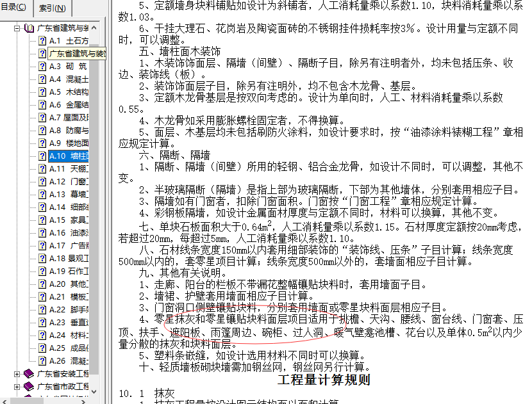Image resolution: width=532 pixels, height=404 pixels.
Task: Select the A.5 木结构 chapter
Action: point(69,92)
